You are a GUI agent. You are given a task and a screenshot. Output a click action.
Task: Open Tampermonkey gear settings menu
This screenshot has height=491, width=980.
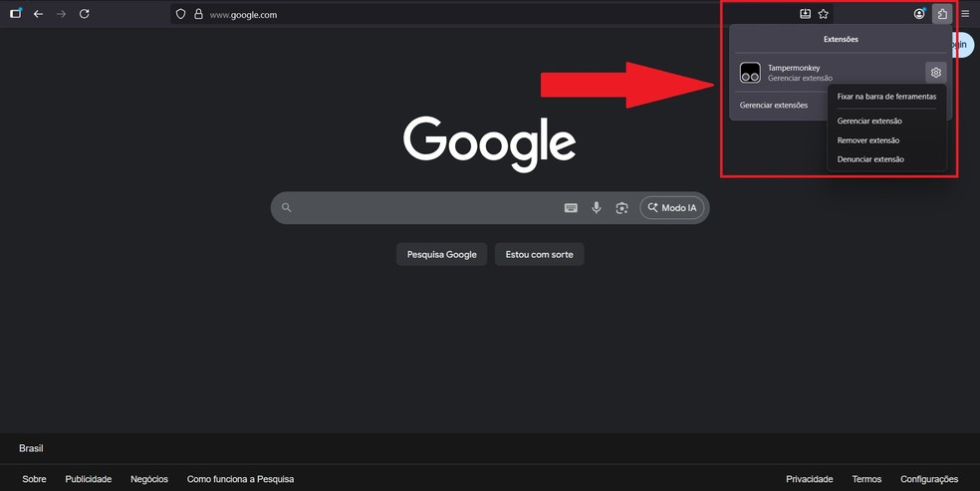935,73
